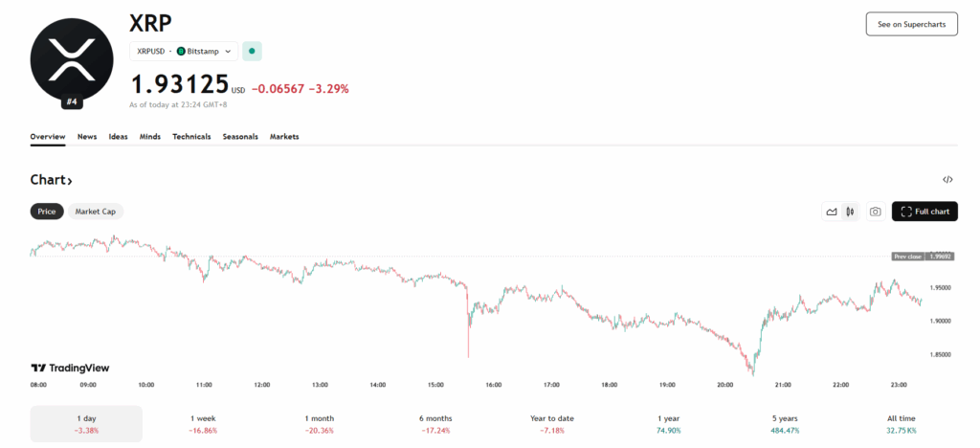Image resolution: width=980 pixels, height=448 pixels.
Task: Open the Full chart button
Action: (x=924, y=212)
